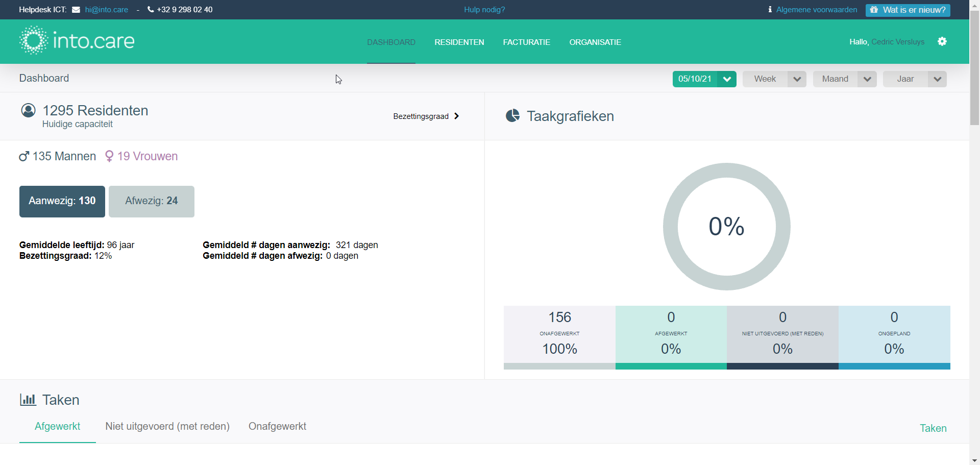Click the 135 Mannen text
980x465 pixels.
(x=64, y=156)
